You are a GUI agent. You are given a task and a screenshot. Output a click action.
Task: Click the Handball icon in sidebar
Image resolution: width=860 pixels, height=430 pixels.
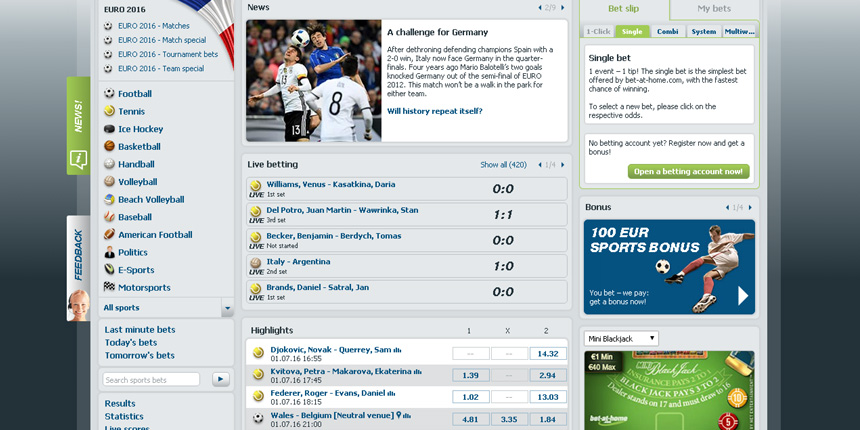click(x=109, y=164)
